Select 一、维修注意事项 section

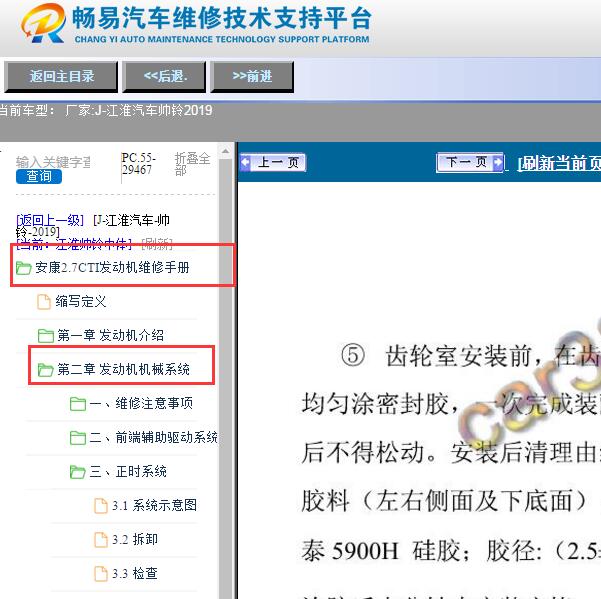pyautogui.click(x=141, y=403)
